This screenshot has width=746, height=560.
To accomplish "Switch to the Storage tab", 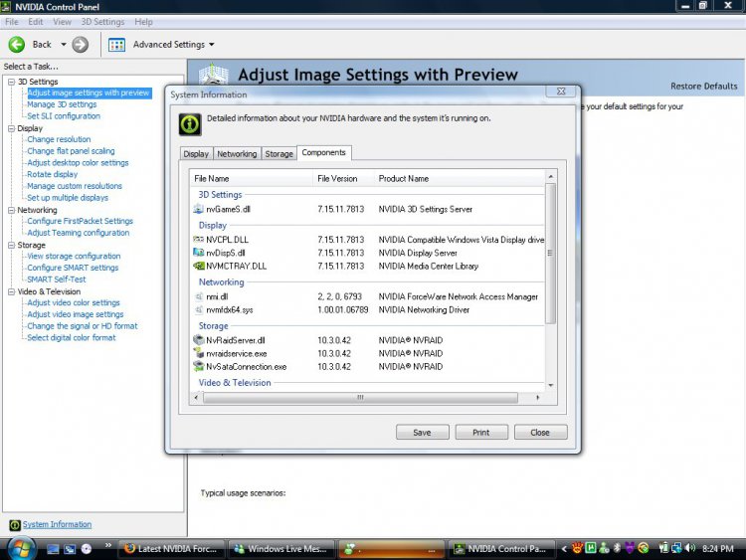I will tap(280, 154).
